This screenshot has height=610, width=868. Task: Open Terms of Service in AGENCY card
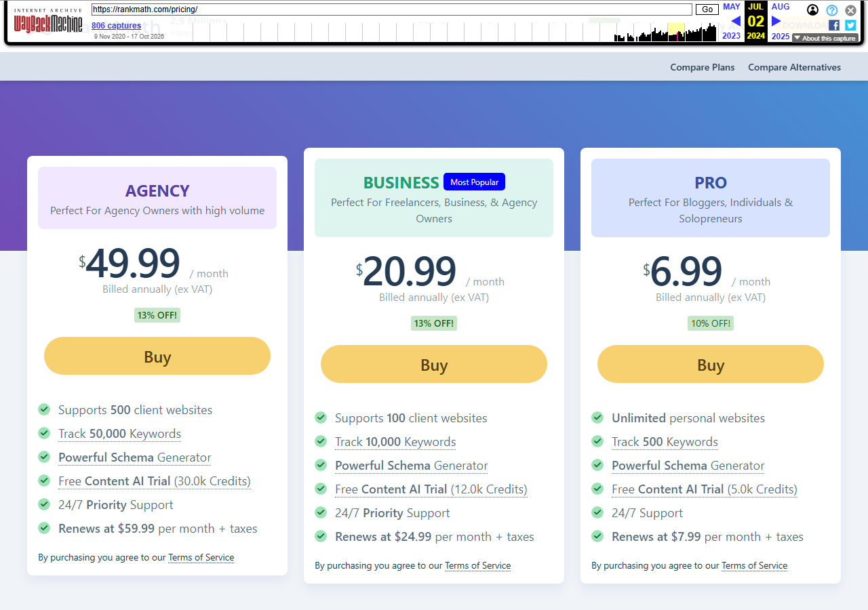point(201,558)
